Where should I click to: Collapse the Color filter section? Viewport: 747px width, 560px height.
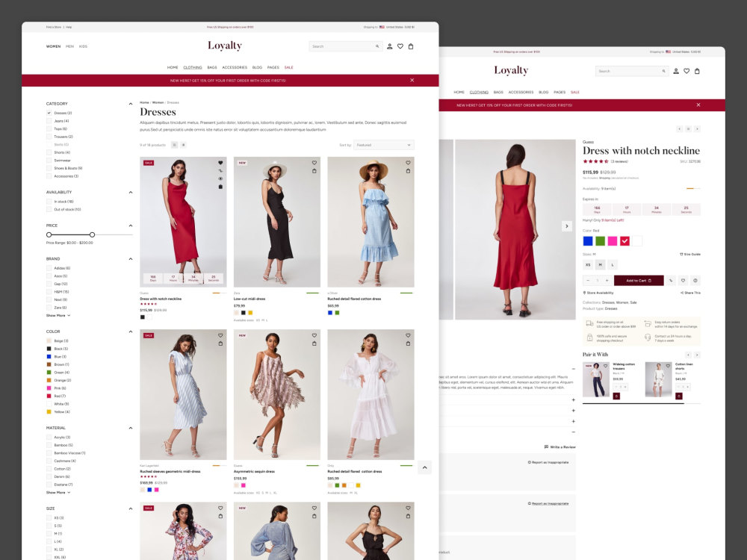coord(131,332)
